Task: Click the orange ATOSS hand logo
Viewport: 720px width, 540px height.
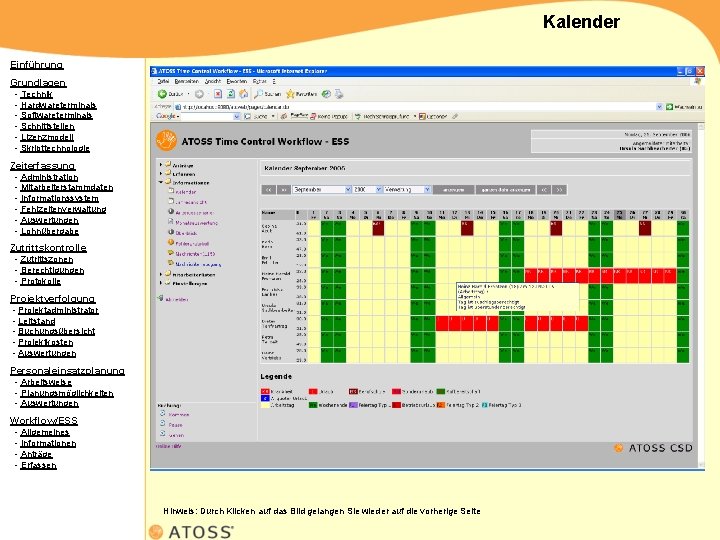Action: click(166, 141)
